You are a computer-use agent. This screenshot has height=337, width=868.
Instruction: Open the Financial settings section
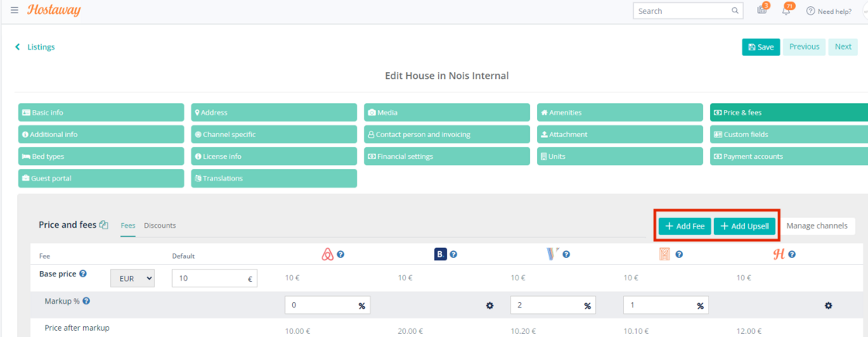click(x=446, y=156)
